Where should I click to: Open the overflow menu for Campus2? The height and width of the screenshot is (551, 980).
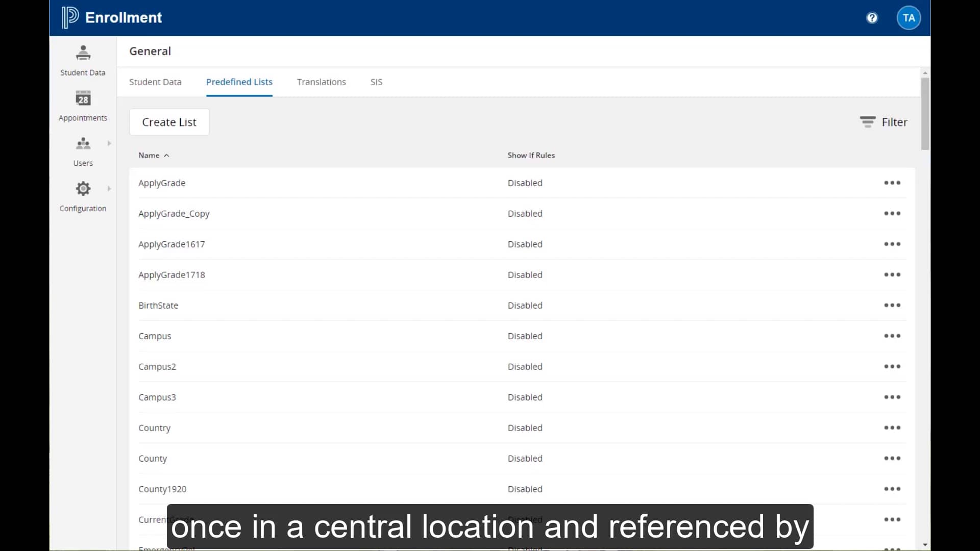[892, 366]
